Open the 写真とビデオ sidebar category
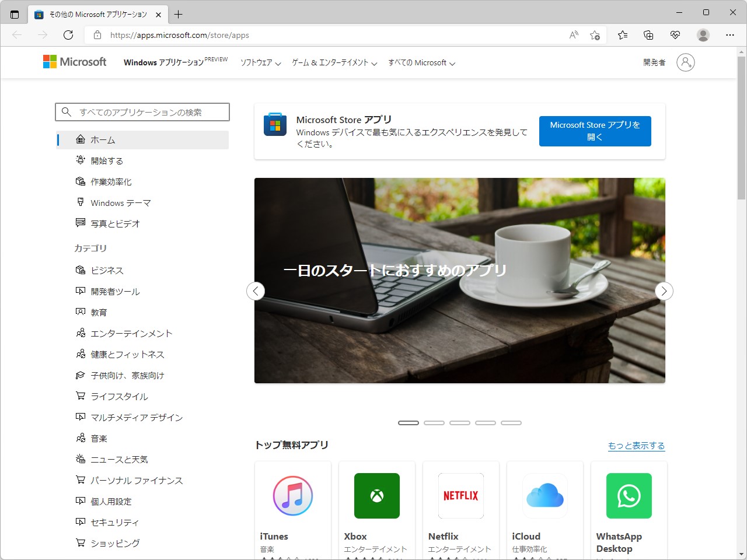The height and width of the screenshot is (560, 747). pos(114,223)
